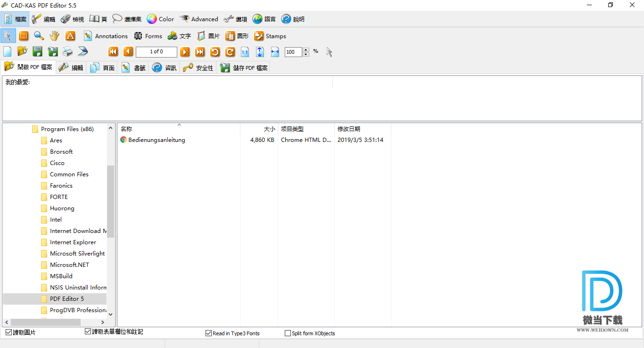Open the Color menu
Image resolution: width=644 pixels, height=348 pixels.
[161, 19]
